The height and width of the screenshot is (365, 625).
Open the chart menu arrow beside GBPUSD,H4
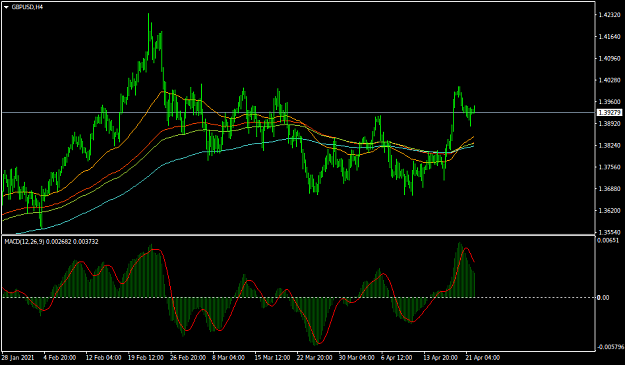point(6,7)
